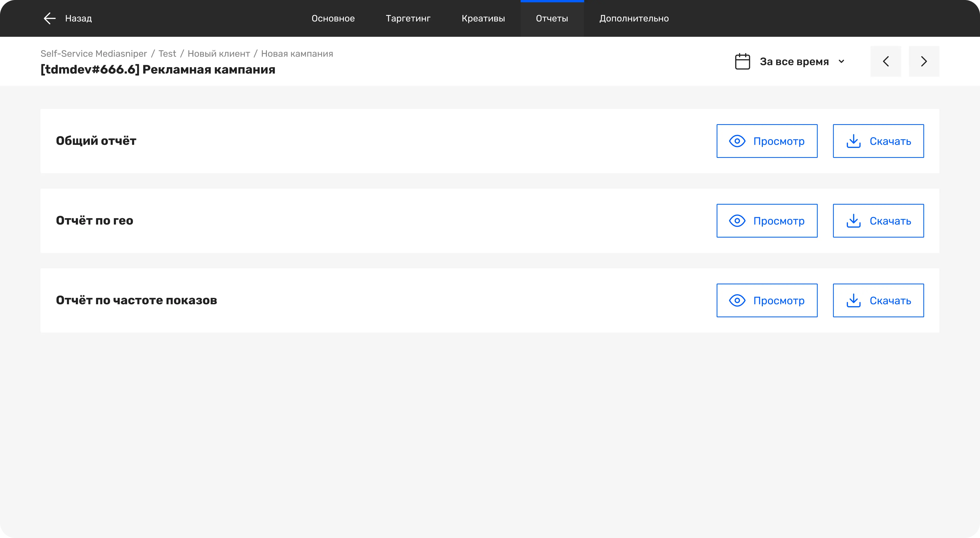This screenshot has height=538, width=980.
Task: Open the Таргетинг tab
Action: [408, 18]
